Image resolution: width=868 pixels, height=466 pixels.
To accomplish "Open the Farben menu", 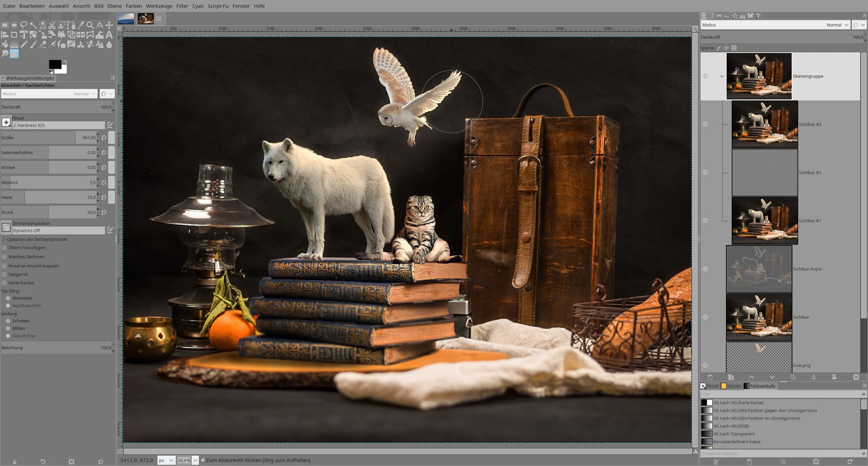I will (134, 6).
